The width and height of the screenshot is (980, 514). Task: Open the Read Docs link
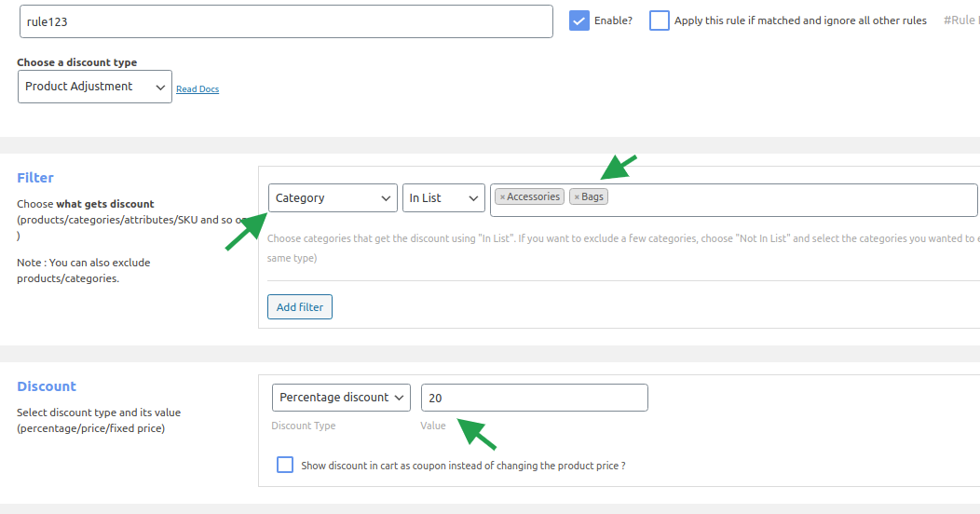(197, 89)
